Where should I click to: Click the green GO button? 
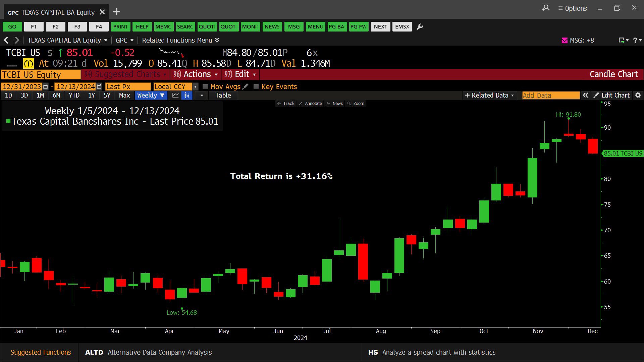12,27
